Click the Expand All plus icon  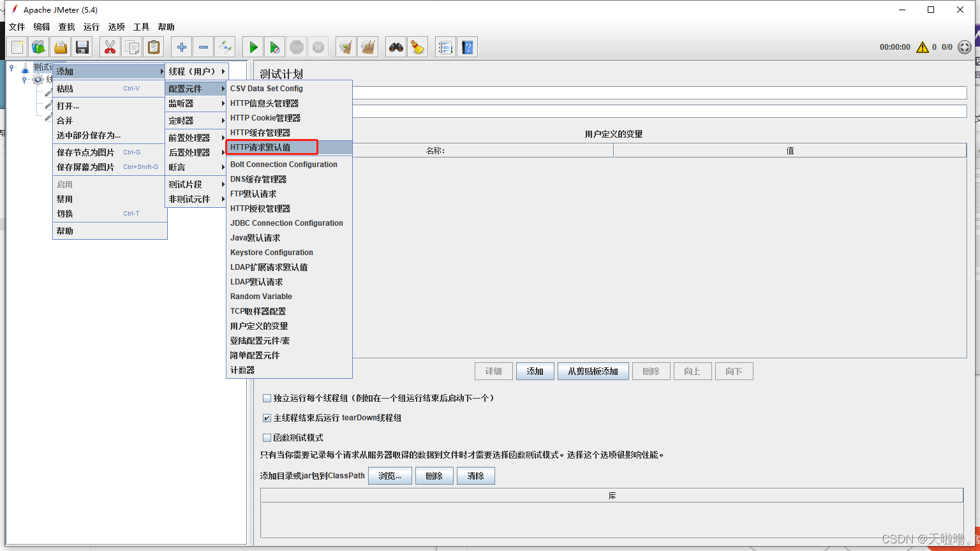click(182, 47)
